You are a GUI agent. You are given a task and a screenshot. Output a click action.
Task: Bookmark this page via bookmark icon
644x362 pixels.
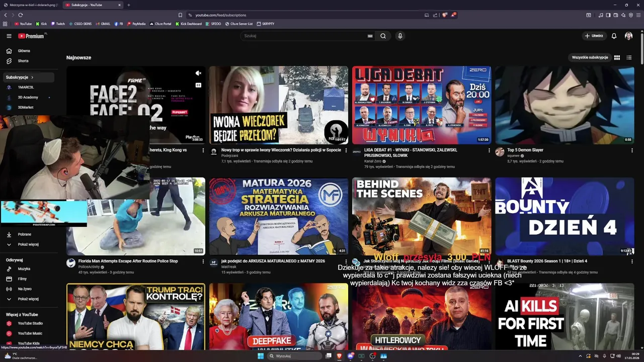(180, 15)
